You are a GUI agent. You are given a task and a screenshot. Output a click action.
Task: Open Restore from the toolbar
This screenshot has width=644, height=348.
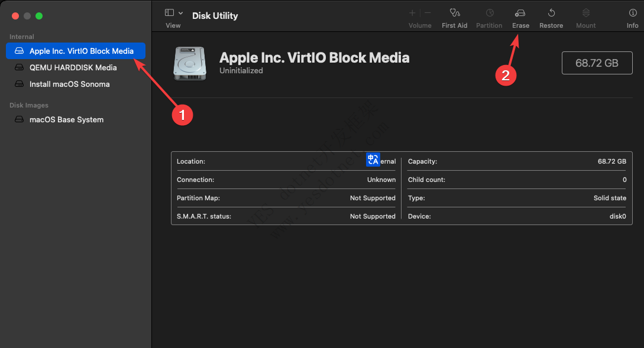pyautogui.click(x=551, y=13)
